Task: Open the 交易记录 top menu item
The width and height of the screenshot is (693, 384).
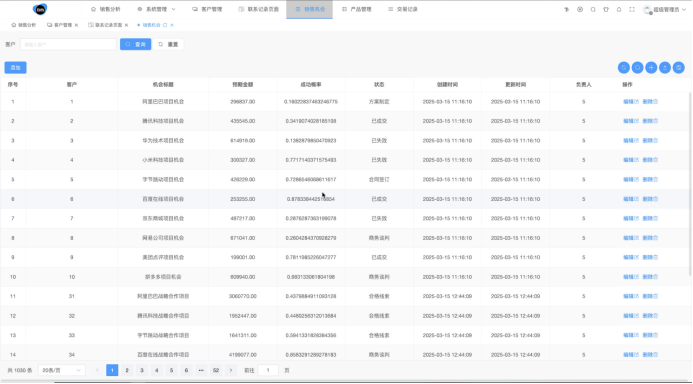Action: 403,9
